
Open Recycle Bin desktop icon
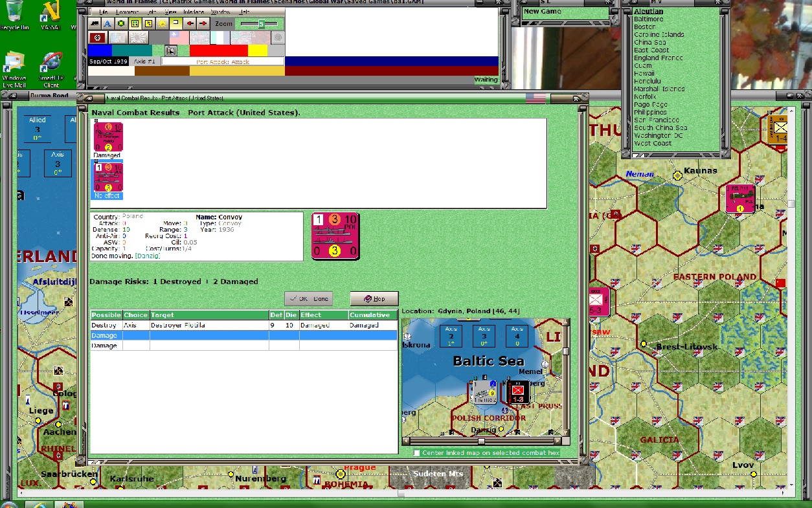pyautogui.click(x=15, y=16)
